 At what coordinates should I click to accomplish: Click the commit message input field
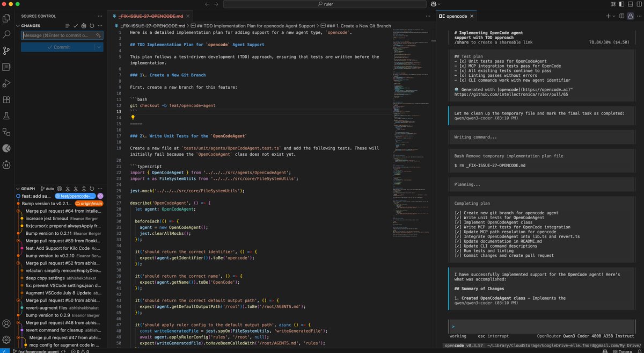click(62, 35)
